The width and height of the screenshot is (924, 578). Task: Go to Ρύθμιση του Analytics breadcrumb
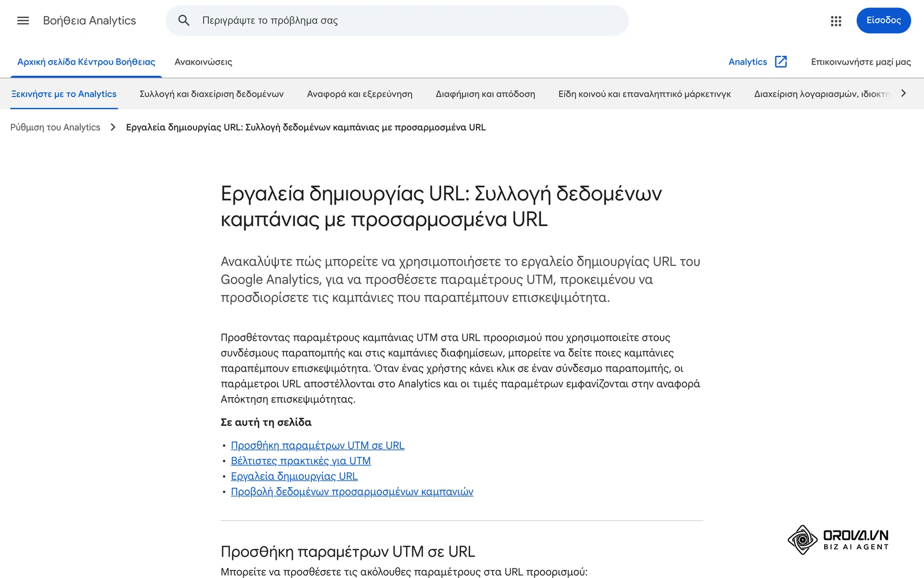pyautogui.click(x=55, y=127)
